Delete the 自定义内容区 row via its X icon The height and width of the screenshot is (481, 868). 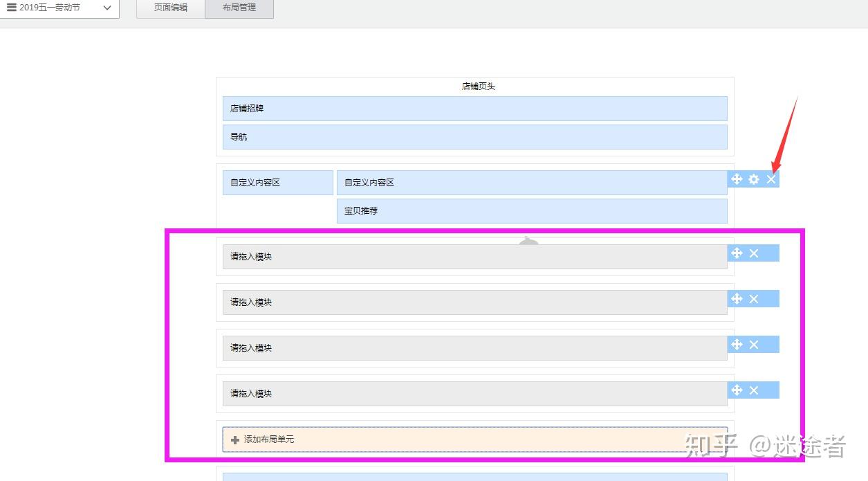click(x=770, y=179)
